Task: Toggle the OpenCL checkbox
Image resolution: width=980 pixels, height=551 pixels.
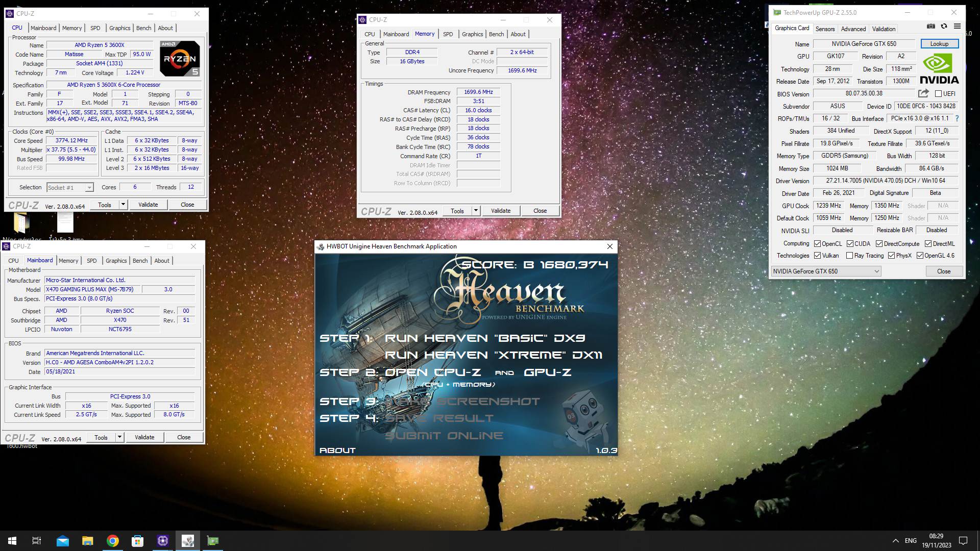Action: click(817, 244)
